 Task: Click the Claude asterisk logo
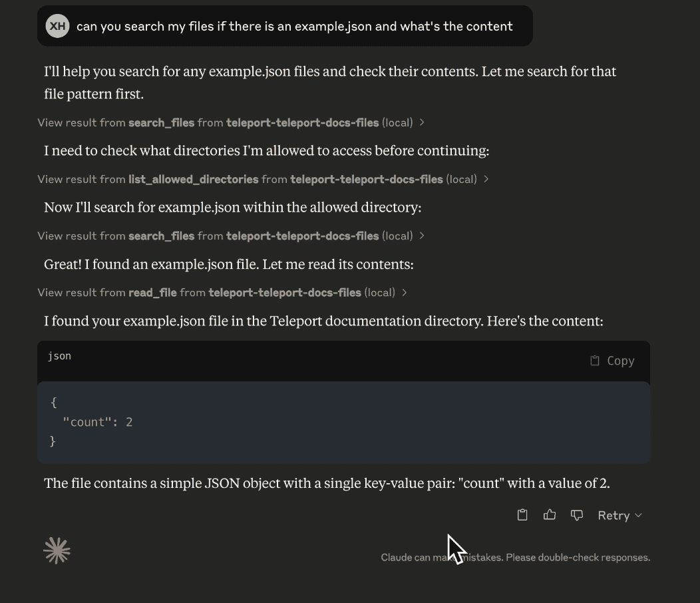pyautogui.click(x=57, y=550)
